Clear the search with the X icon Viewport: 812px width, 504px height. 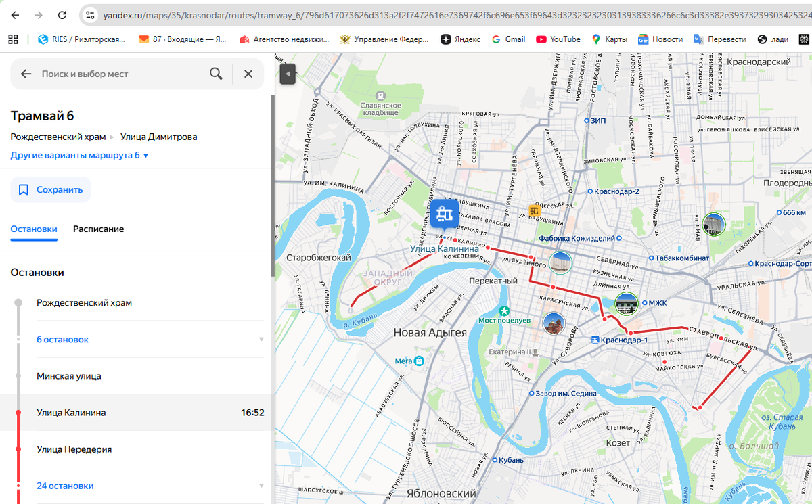click(x=248, y=74)
